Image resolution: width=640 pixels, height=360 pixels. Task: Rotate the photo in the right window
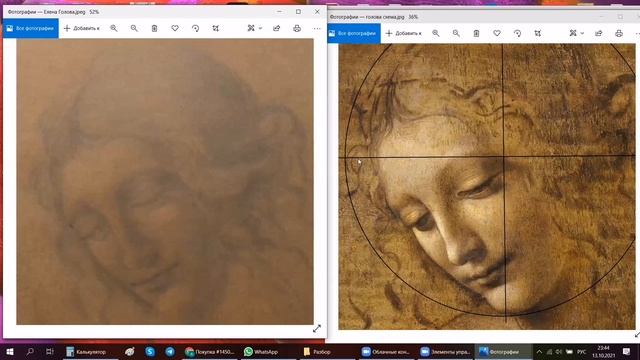(518, 33)
